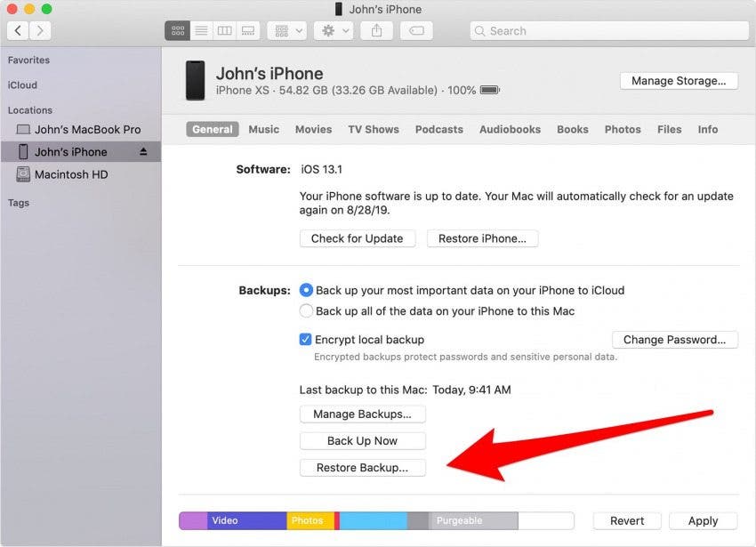Switch to the Books tab
Screen dimensions: 756x547
(x=573, y=129)
